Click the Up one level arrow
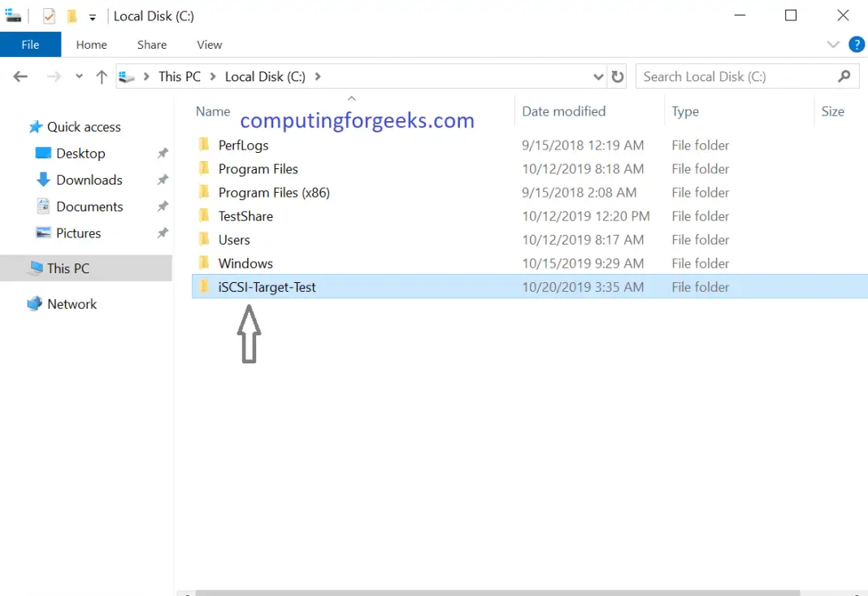This screenshot has height=596, width=868. pos(102,76)
